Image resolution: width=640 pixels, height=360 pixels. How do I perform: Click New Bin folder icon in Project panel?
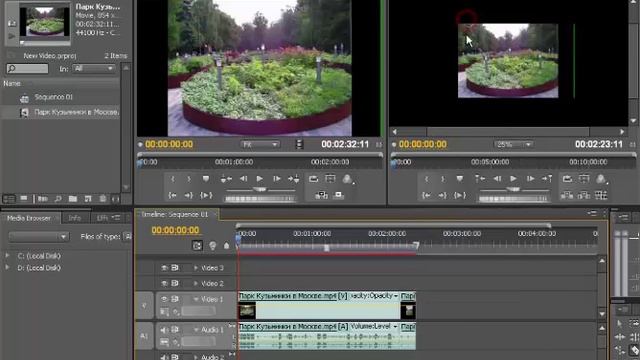pos(73,199)
